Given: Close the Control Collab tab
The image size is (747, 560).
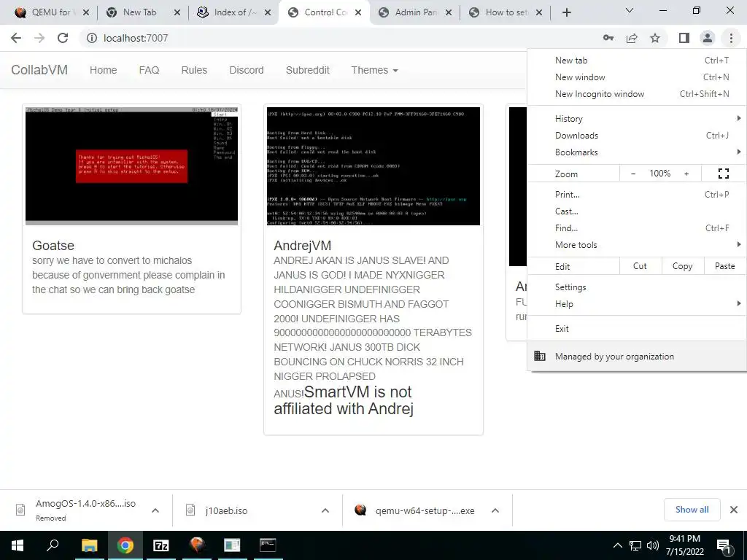Looking at the screenshot, I should click(x=358, y=12).
